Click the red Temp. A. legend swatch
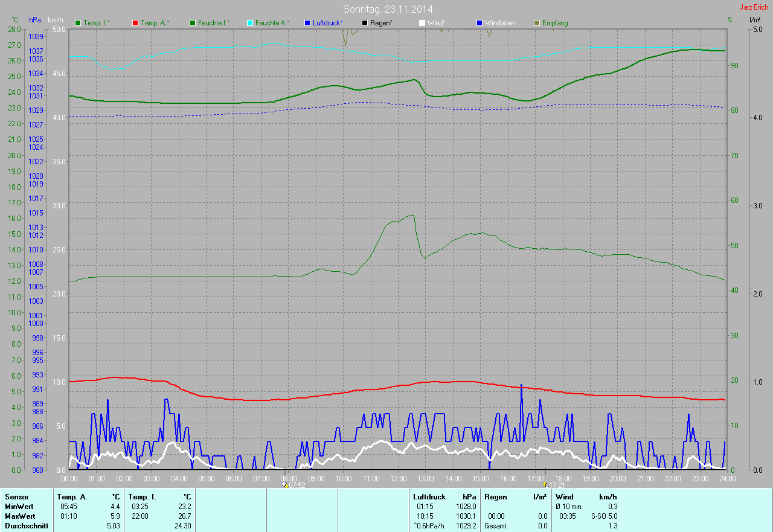The height and width of the screenshot is (532, 773). point(135,23)
